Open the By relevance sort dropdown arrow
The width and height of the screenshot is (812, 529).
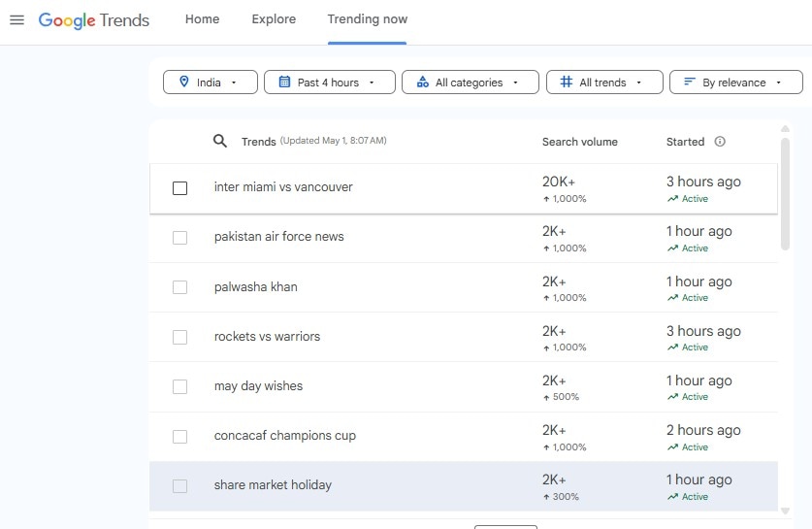tap(778, 83)
